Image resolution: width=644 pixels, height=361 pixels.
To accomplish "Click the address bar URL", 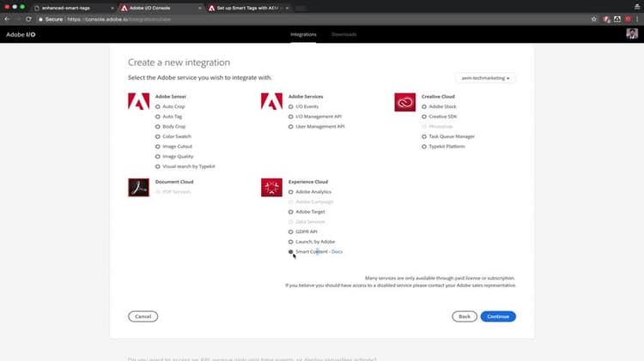I will click(119, 19).
